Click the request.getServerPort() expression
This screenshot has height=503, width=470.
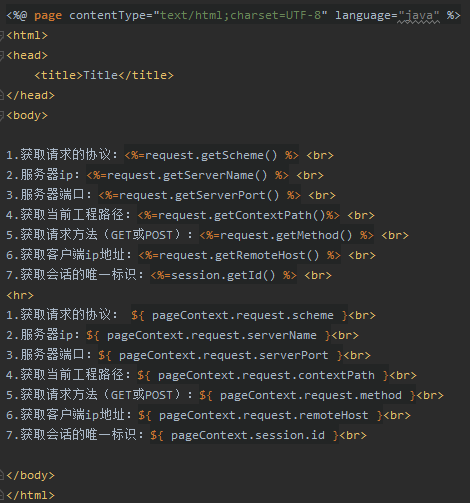point(199,195)
